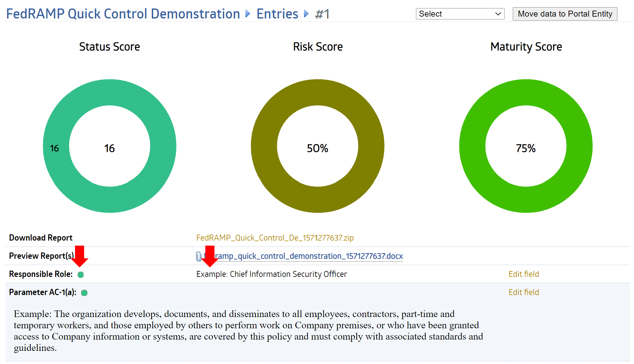Click the Download Report label
634x364 pixels.
coord(41,238)
